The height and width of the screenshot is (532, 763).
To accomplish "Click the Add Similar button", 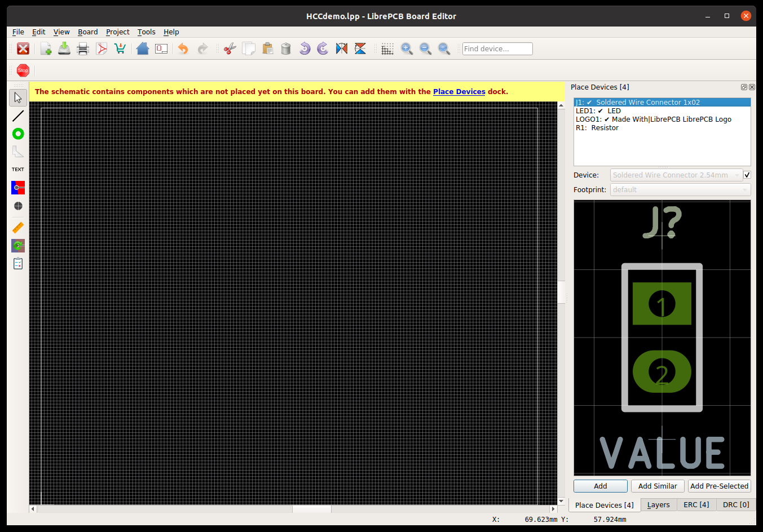I will [658, 486].
